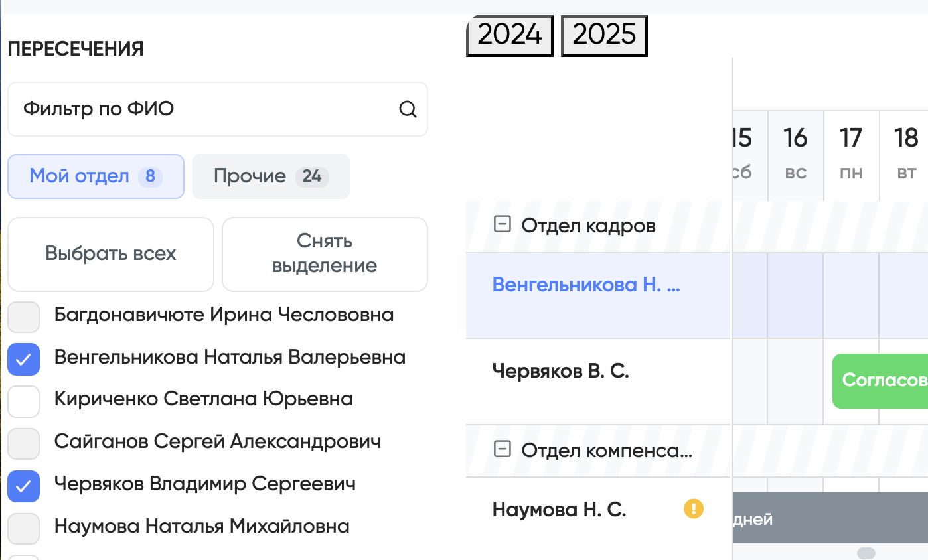Open the green Согласов... vacation block
Viewport: 928px width, 560px height.
880,381
